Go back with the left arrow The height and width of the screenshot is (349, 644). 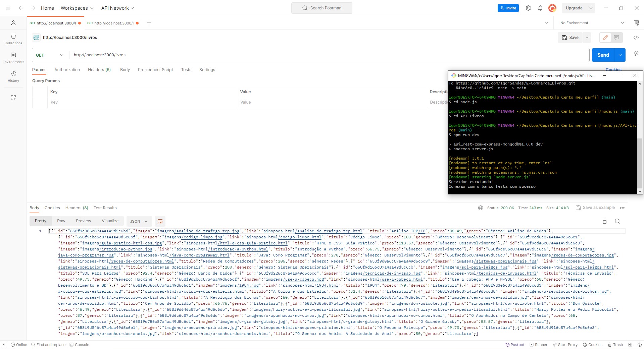[21, 8]
